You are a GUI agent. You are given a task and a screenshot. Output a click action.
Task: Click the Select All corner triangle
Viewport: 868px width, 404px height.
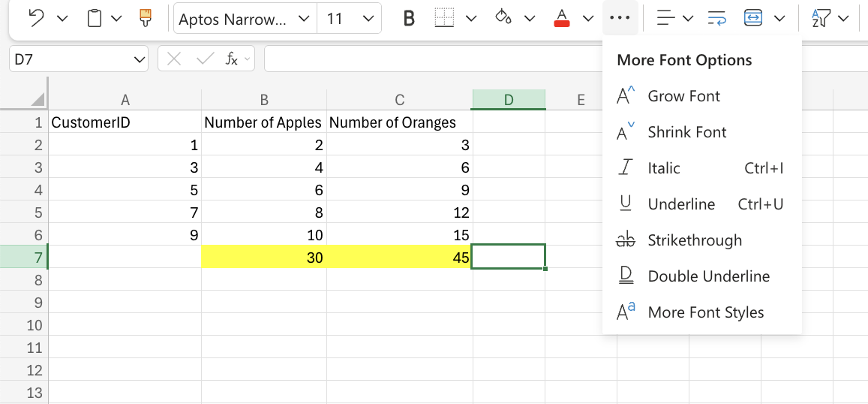[x=38, y=100]
